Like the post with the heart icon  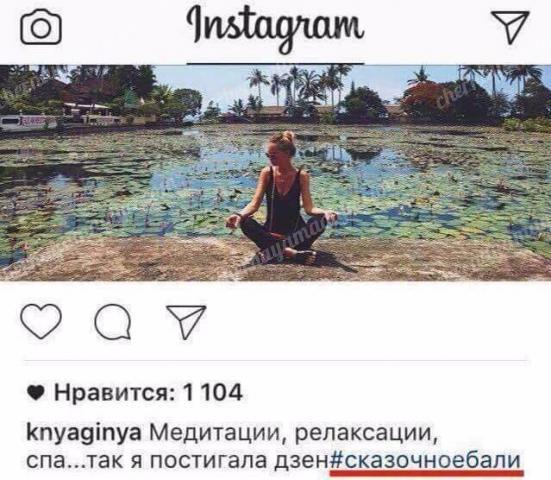coord(41,322)
